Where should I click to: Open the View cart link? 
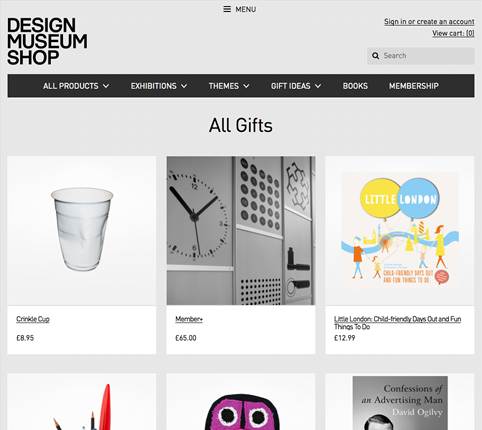pos(453,33)
